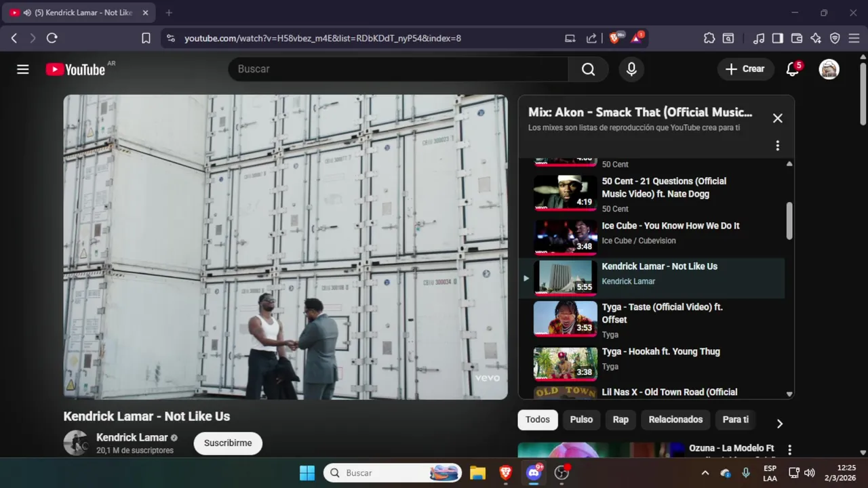The image size is (868, 488).
Task: Open the account avatar menu
Action: tap(829, 69)
